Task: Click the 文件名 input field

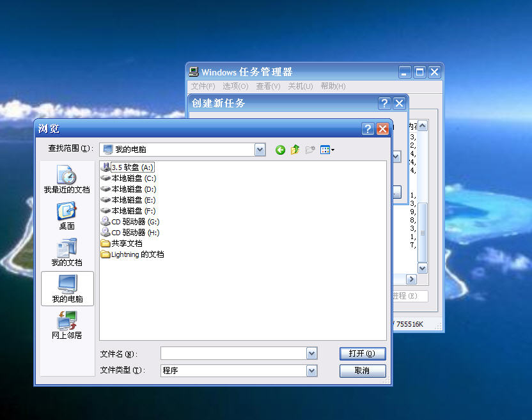Action: point(234,354)
